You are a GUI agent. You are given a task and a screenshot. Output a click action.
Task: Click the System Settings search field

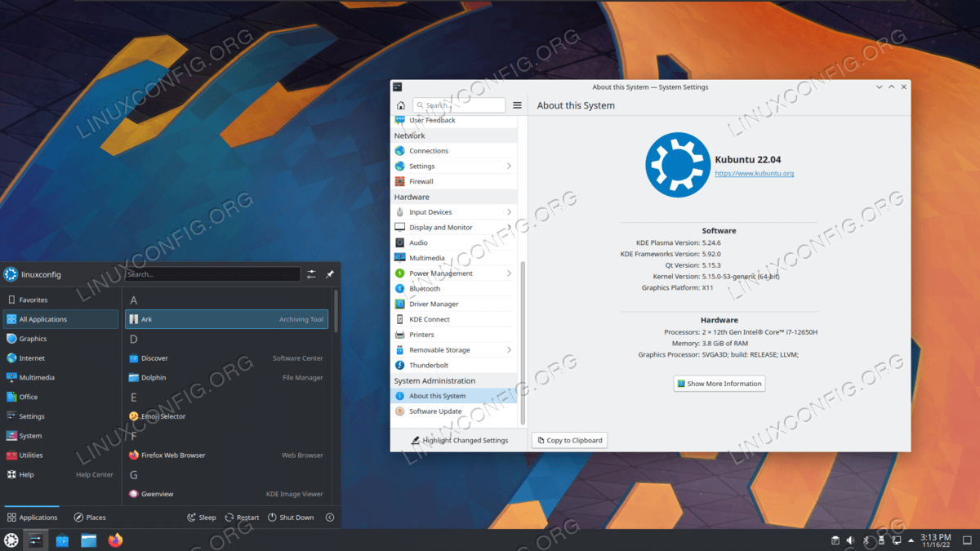[x=459, y=105]
